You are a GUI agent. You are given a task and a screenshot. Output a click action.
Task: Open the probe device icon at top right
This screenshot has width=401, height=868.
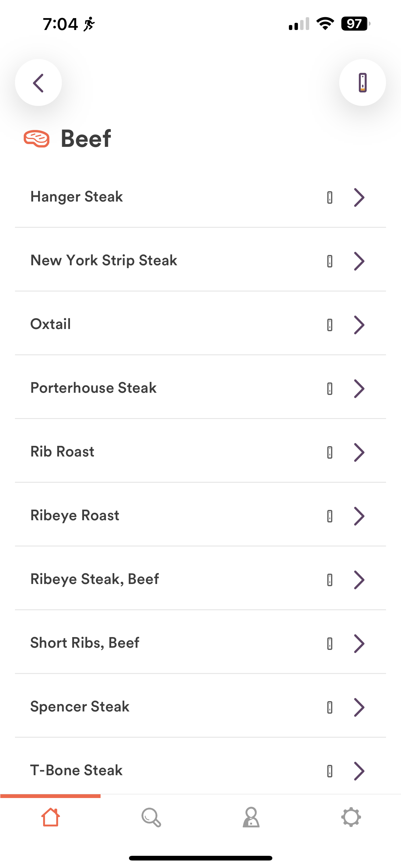(362, 82)
